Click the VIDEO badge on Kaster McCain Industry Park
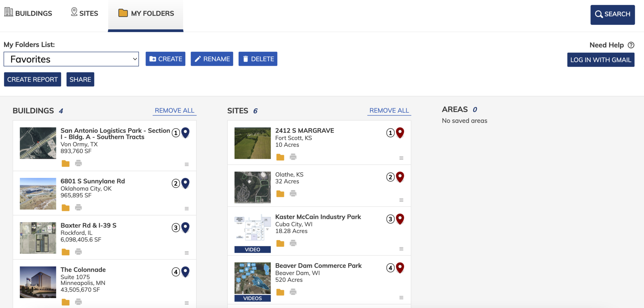Screen dimensions: 644x308 click(x=252, y=249)
